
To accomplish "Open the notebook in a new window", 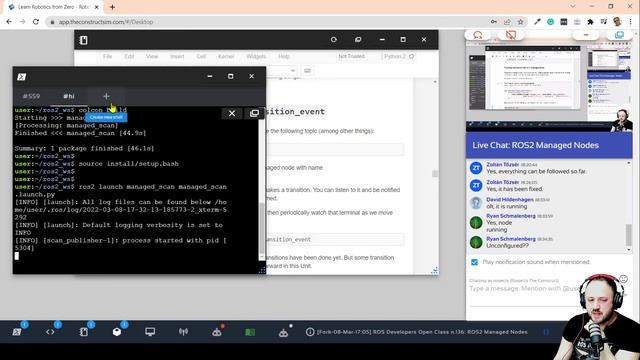I will click(358, 40).
